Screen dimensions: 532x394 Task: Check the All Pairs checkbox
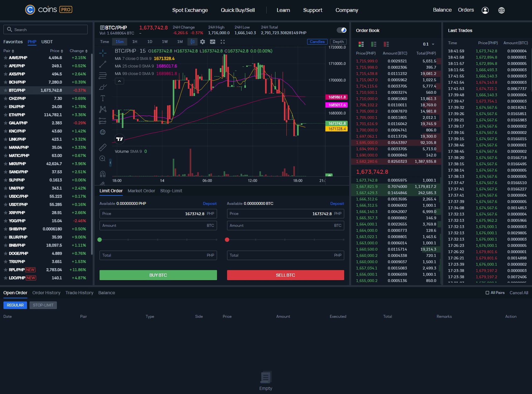coord(487,293)
